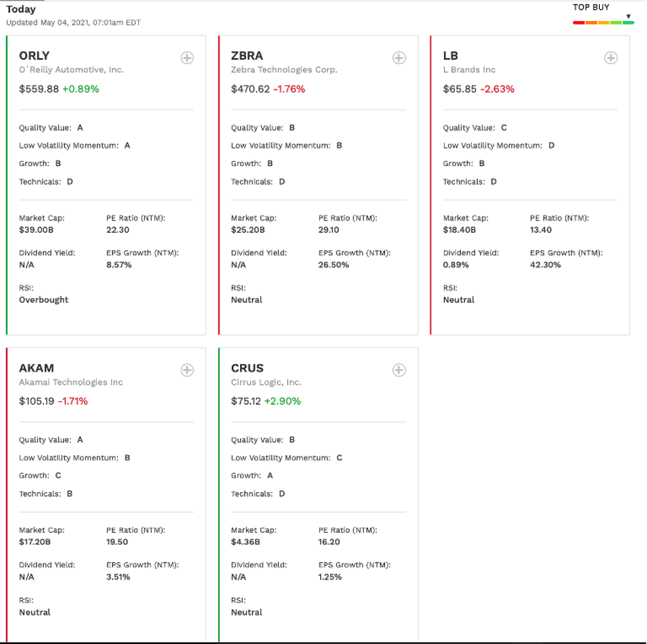Add ZBRA to watchlist with plus icon
Viewport: 647px width, 644px height.
(399, 58)
